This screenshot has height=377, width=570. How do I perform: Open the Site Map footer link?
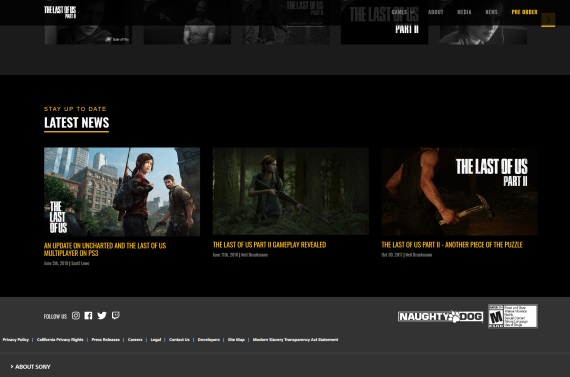(x=236, y=340)
